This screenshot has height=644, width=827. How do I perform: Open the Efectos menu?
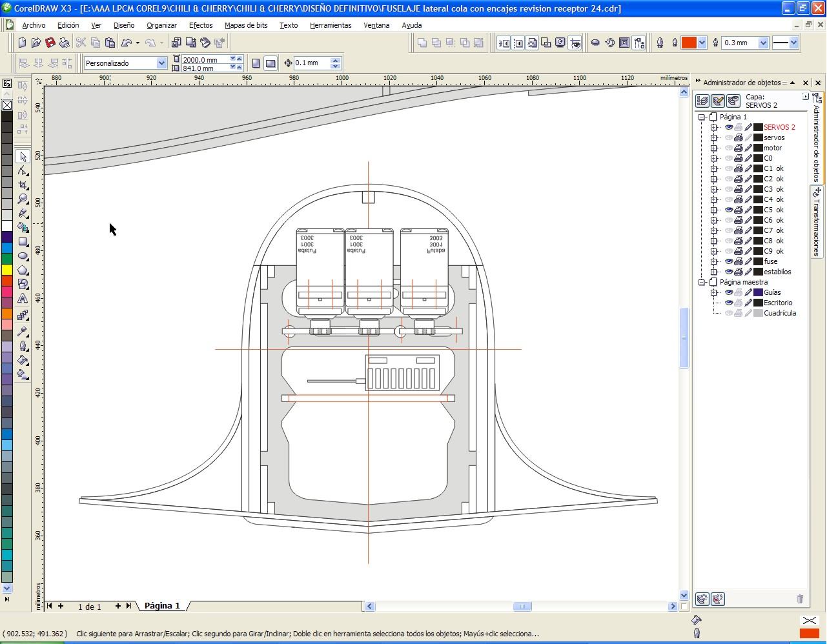200,25
